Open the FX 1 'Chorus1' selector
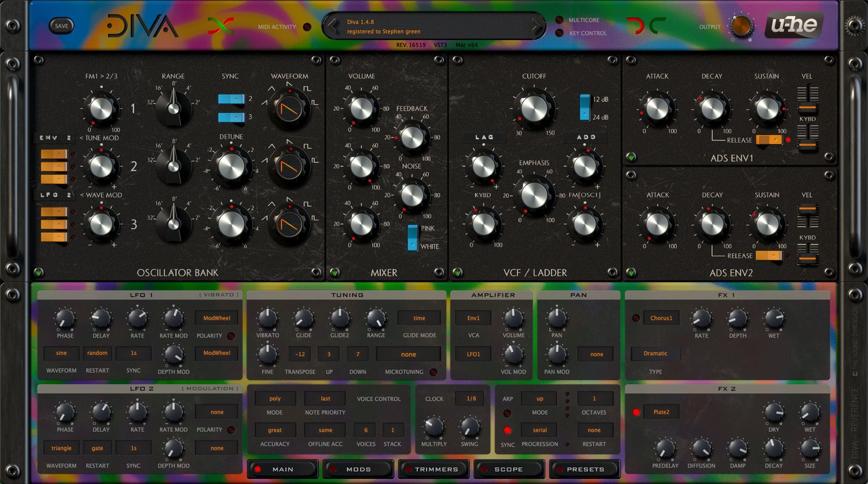Viewport: 868px width, 484px height. tap(661, 318)
